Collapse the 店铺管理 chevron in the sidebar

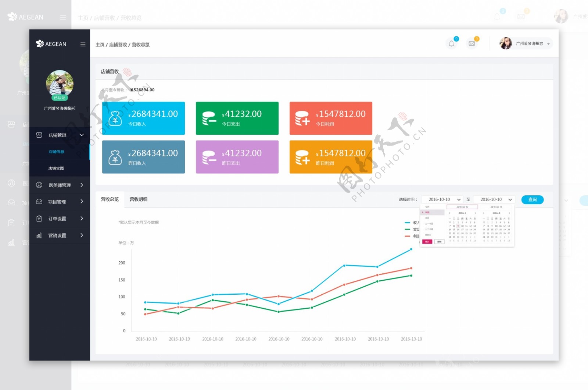(82, 135)
